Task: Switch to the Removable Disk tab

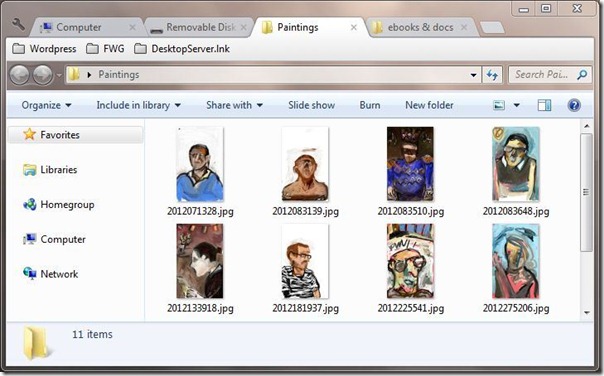Action: click(199, 27)
